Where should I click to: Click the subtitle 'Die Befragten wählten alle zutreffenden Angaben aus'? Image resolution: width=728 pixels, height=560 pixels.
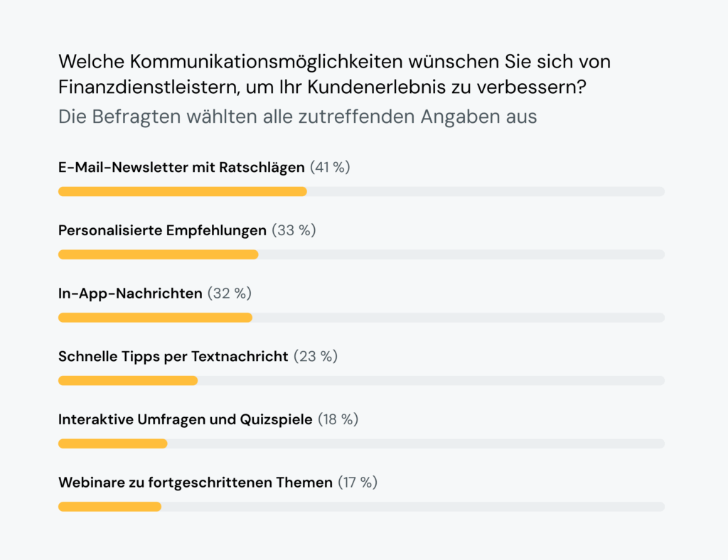297,117
